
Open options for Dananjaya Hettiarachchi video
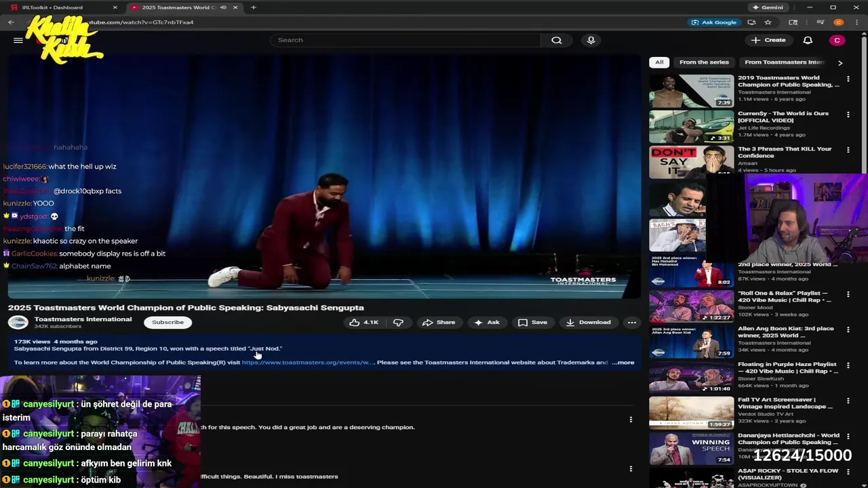pos(848,436)
